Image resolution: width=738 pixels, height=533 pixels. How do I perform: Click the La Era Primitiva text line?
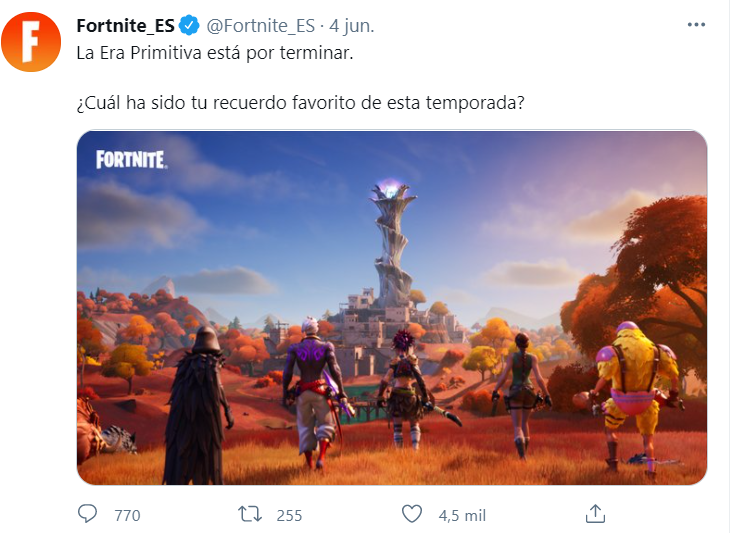pyautogui.click(x=215, y=53)
